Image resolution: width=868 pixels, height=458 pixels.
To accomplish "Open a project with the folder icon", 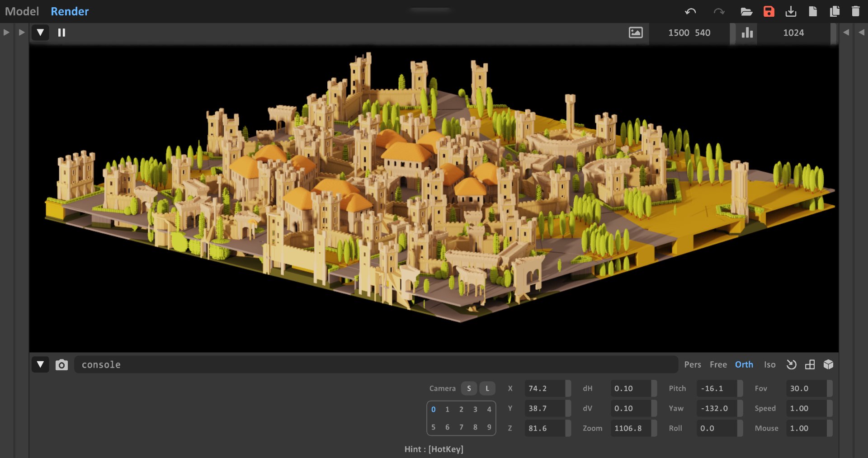I will (x=746, y=11).
